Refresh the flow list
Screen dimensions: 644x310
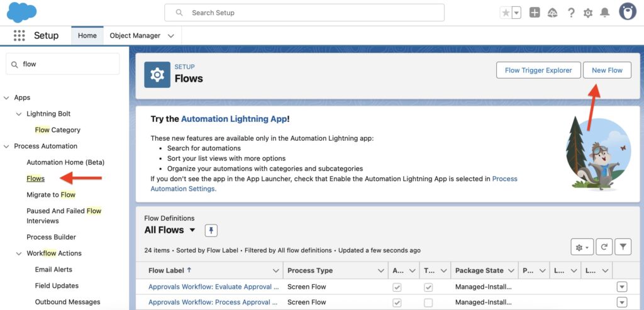click(604, 247)
